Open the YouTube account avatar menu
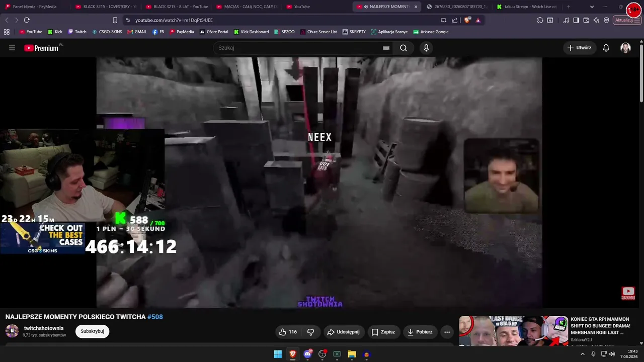This screenshot has height=362, width=644. pos(625,48)
